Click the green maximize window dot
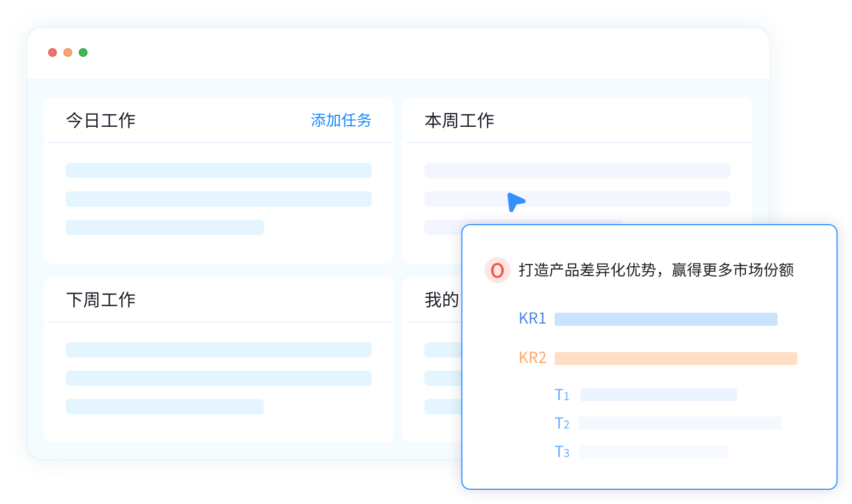This screenshot has height=504, width=852. click(83, 52)
